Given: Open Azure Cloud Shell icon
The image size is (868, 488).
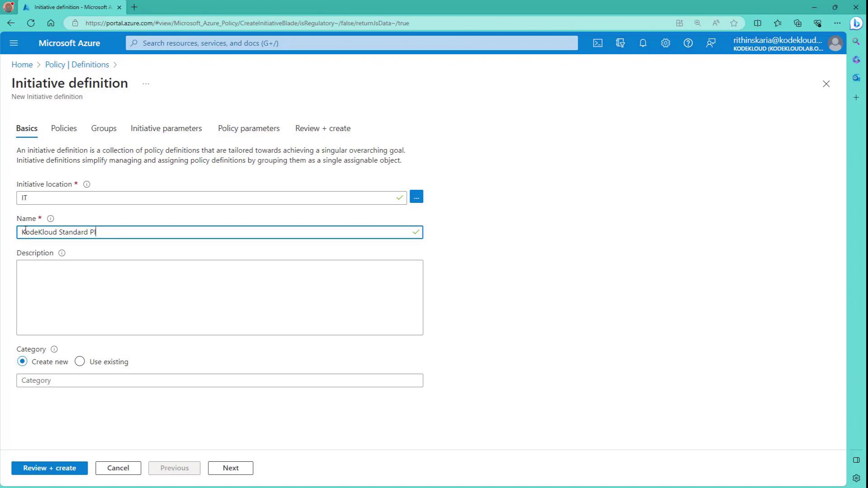Looking at the screenshot, I should (x=598, y=43).
